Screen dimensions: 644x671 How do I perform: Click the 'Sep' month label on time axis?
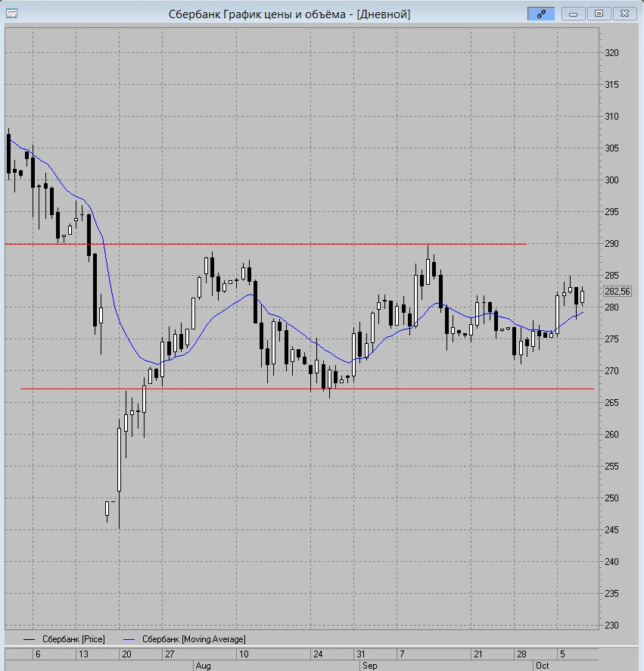point(370,666)
